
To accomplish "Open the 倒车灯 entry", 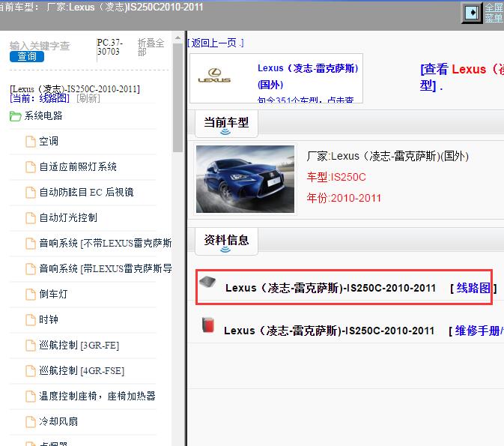I will [x=53, y=294].
